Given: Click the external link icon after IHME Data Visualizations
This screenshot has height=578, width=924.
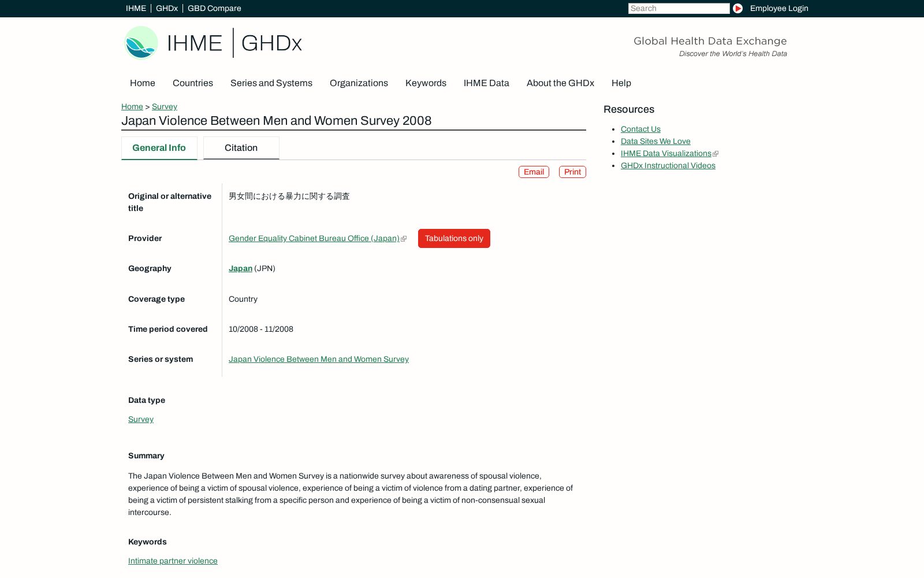Looking at the screenshot, I should 716,154.
